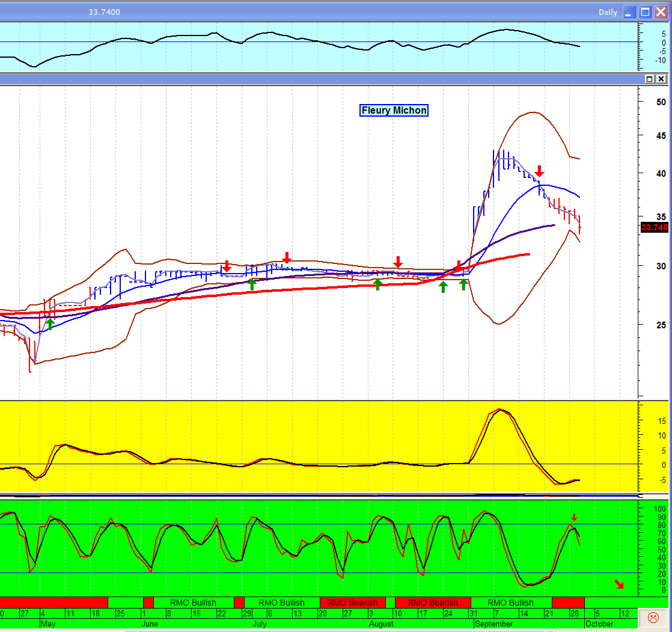Click the August label on the date axis
672x632 pixels.
pyautogui.click(x=381, y=624)
